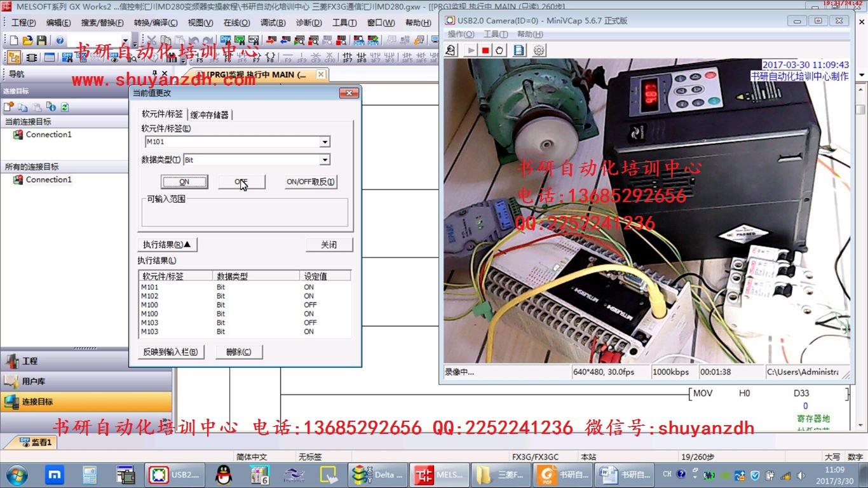Screen dimensions: 868x488
Task: Open the 编辑(E) menu
Action: [58, 22]
